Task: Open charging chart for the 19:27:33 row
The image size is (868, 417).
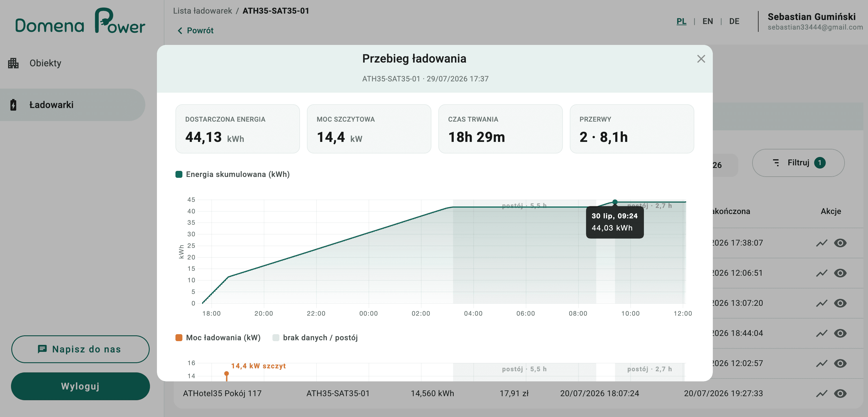Action: point(822,394)
